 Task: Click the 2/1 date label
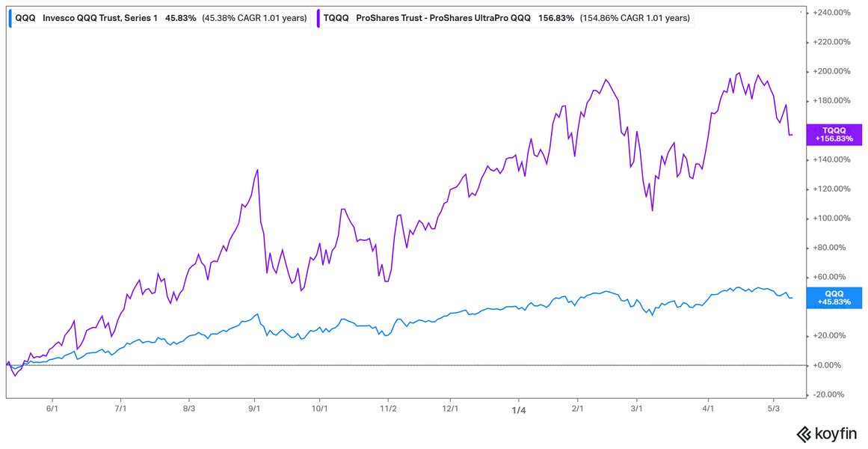click(x=578, y=409)
